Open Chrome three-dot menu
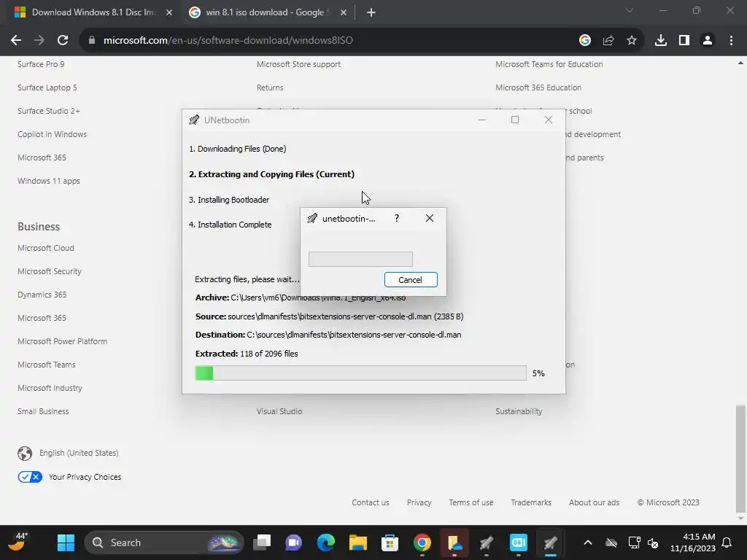The height and width of the screenshot is (560, 747). click(731, 41)
